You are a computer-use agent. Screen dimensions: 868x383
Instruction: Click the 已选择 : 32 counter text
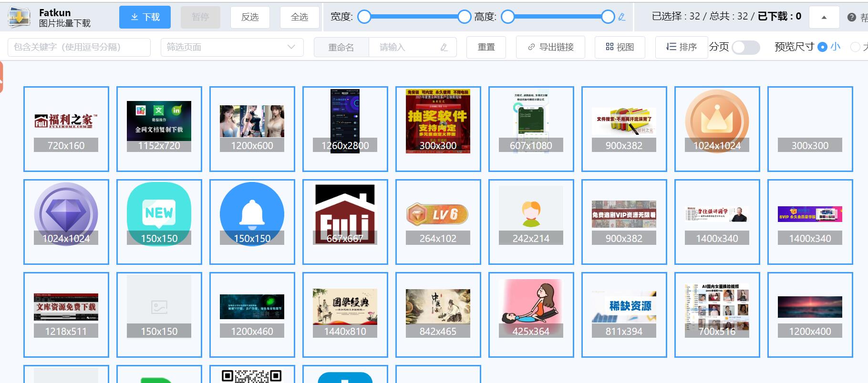pos(676,17)
